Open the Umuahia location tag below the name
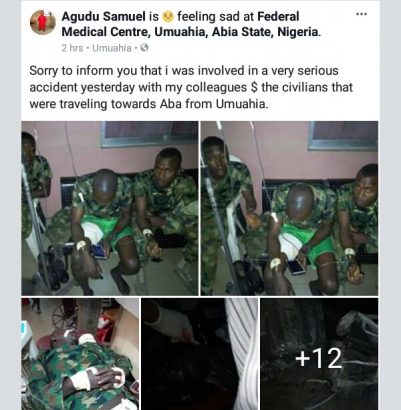The width and height of the screenshot is (401, 410). [x=112, y=48]
